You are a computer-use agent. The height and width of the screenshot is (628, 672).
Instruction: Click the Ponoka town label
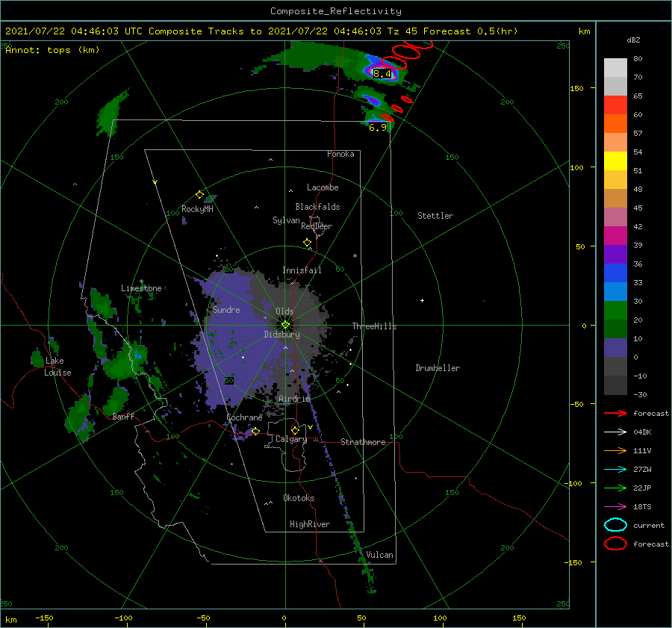pyautogui.click(x=340, y=154)
